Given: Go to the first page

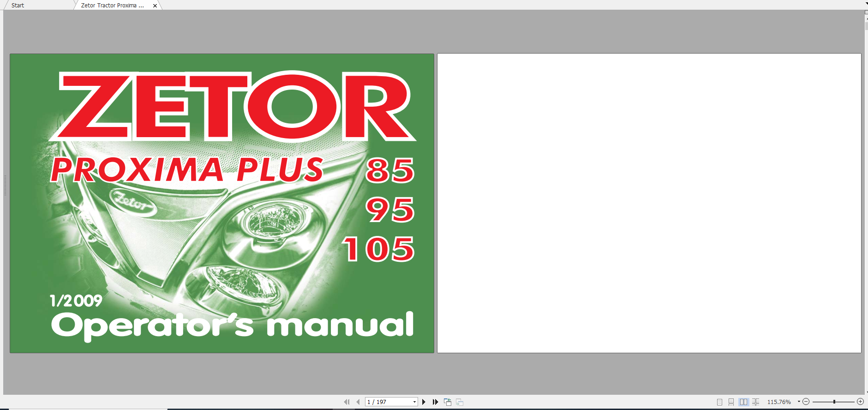Looking at the screenshot, I should tap(347, 402).
